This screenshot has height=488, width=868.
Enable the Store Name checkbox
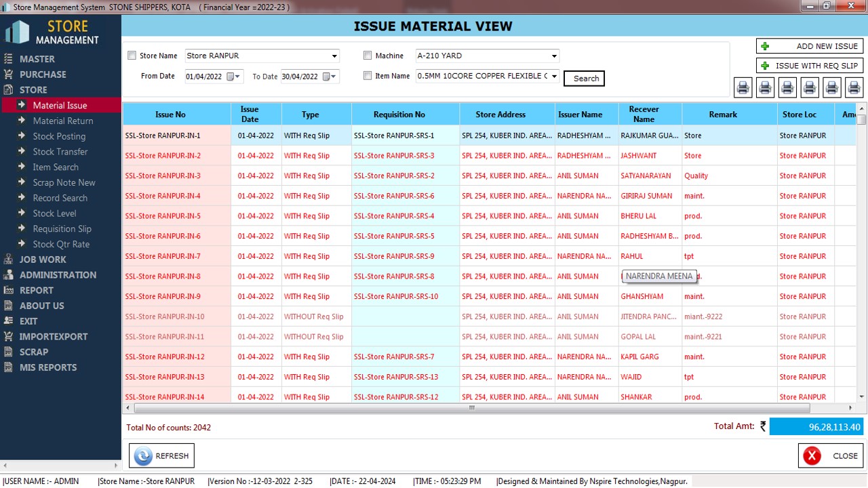pyautogui.click(x=132, y=56)
